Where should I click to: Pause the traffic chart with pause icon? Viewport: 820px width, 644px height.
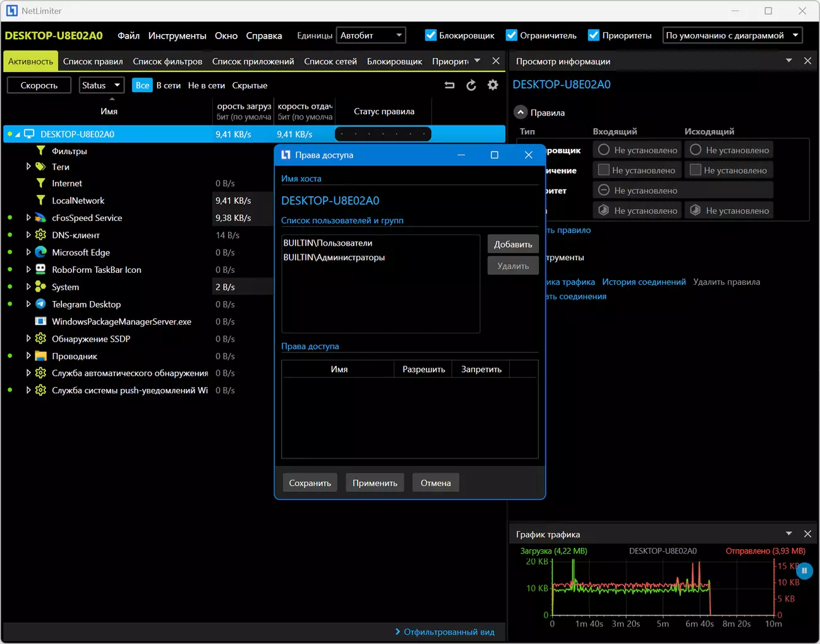tap(804, 571)
